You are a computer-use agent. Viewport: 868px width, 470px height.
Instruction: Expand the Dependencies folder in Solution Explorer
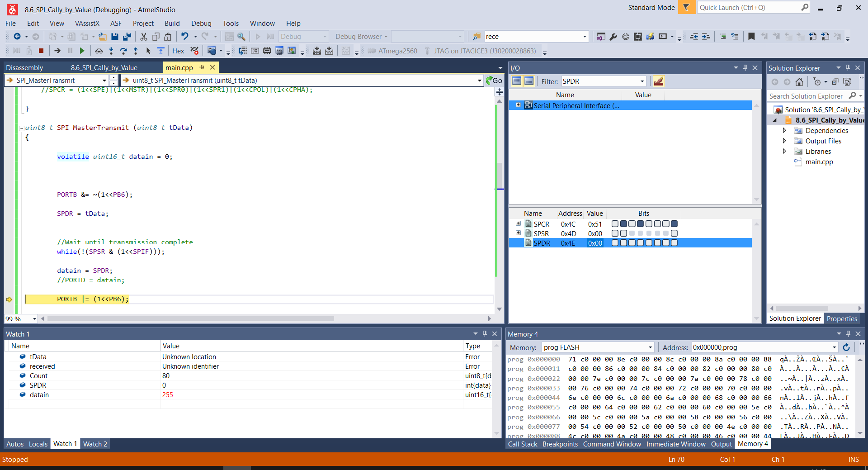point(784,130)
